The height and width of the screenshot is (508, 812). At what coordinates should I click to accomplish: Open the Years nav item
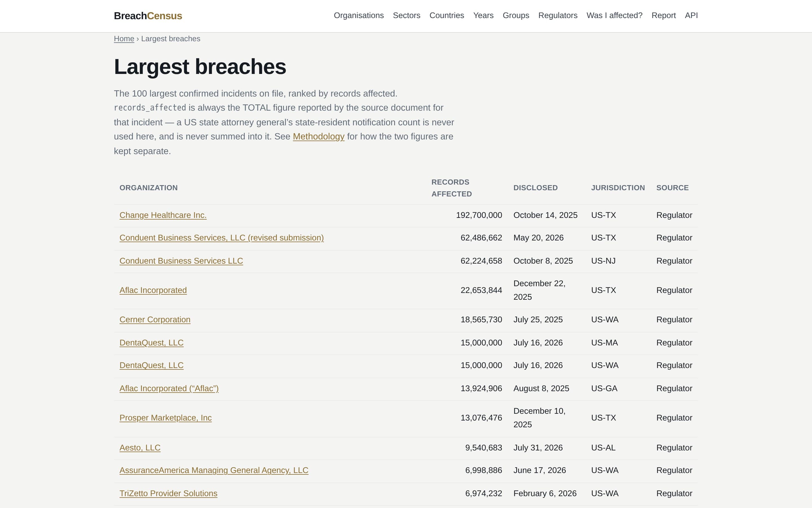click(x=483, y=16)
